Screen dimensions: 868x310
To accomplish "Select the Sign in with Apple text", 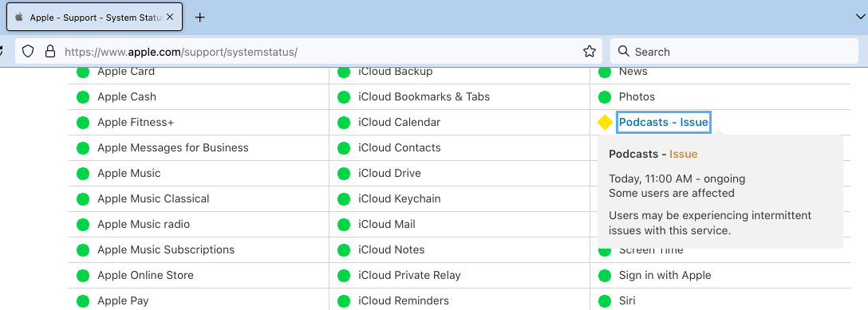I will click(665, 275).
